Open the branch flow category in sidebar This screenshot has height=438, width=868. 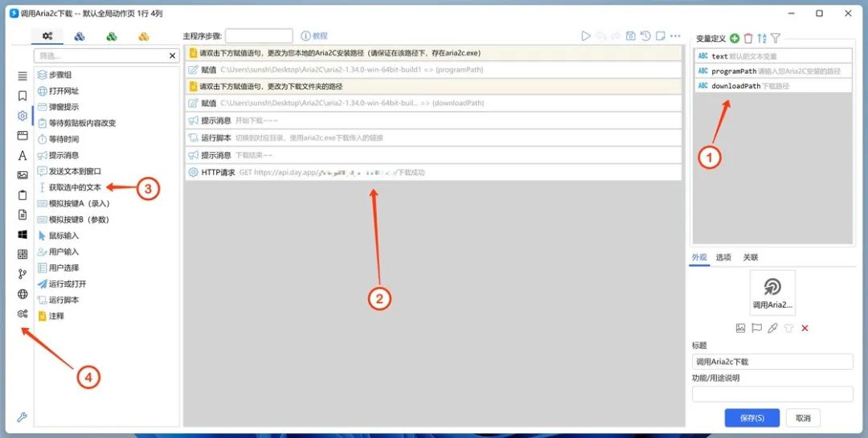[23, 274]
